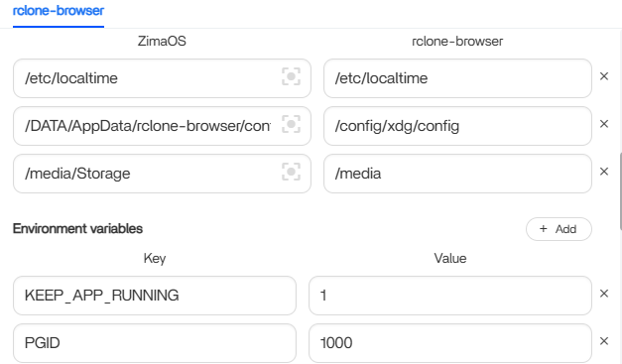Remove the /media volume mapping

(x=604, y=172)
